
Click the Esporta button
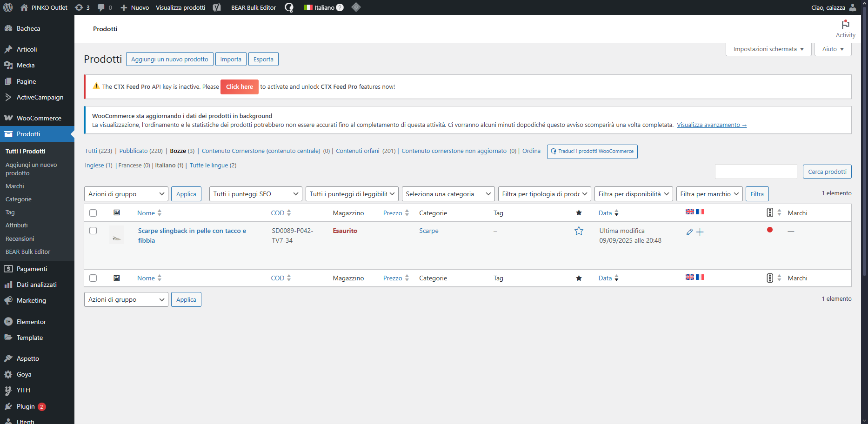[263, 59]
